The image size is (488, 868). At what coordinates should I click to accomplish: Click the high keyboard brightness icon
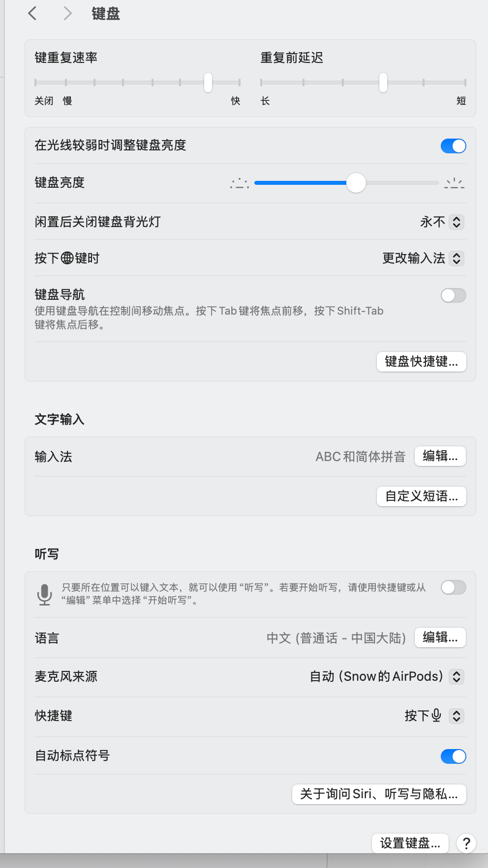coord(454,183)
